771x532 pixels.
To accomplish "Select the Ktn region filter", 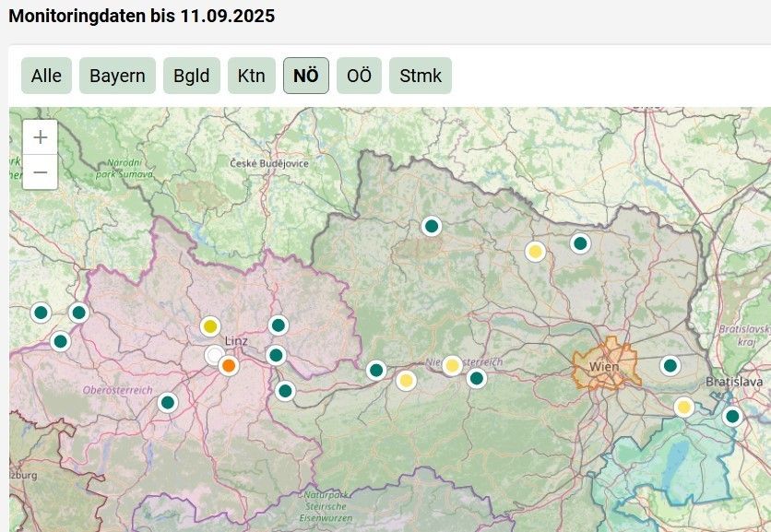I will 251,76.
